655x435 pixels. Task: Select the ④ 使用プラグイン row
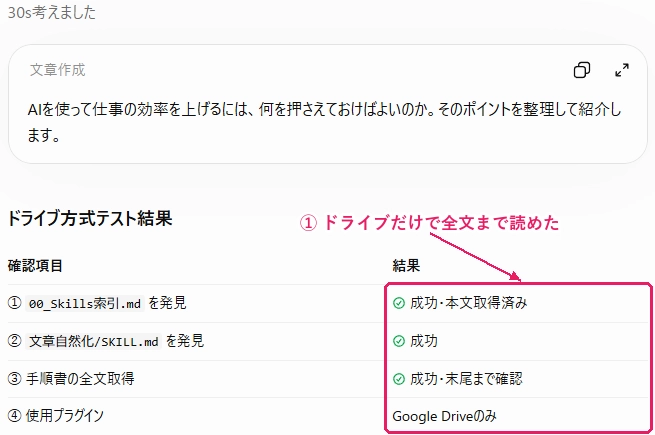tap(328, 416)
